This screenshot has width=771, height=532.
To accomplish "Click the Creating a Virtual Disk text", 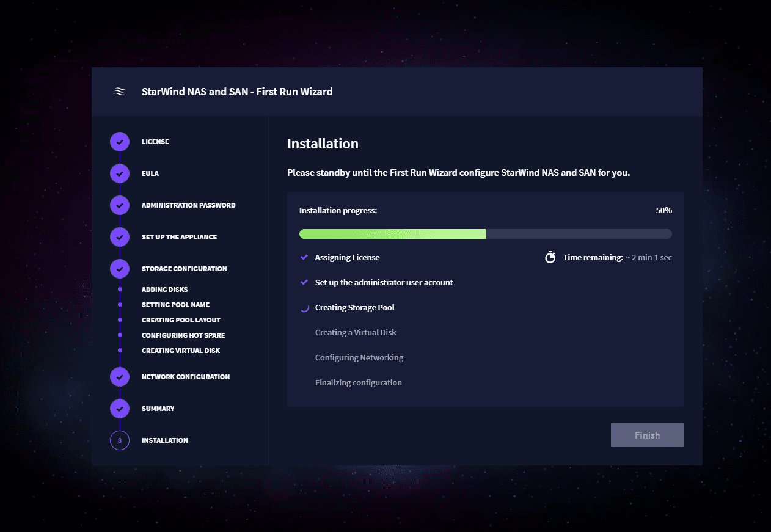I will pos(356,333).
